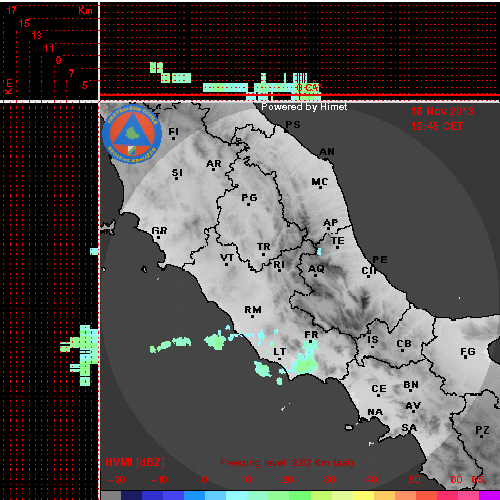Click the 40 dBZ scale value
The width and height of the screenshot is (500, 500).
click(371, 480)
